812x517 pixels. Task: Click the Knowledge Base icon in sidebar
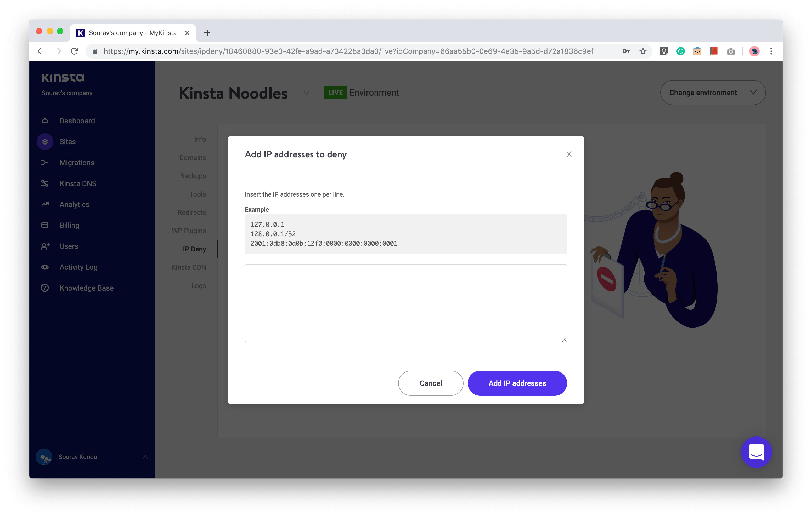[46, 288]
